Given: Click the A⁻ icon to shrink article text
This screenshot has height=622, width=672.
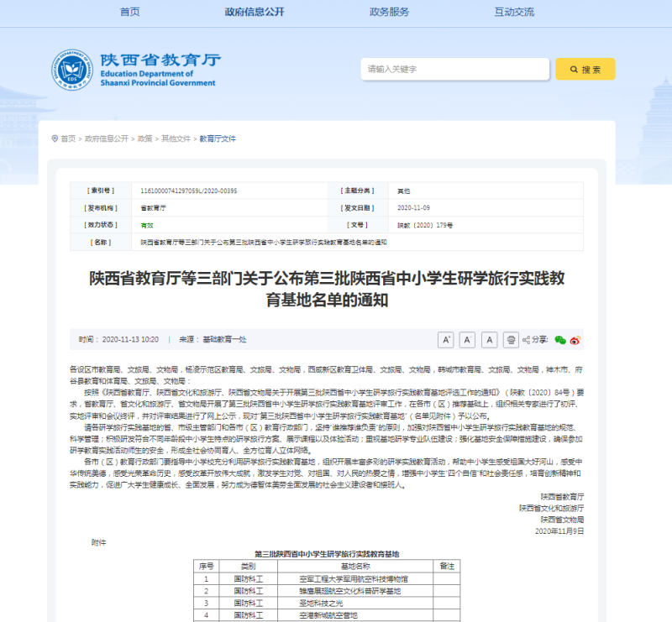Looking at the screenshot, I should [x=467, y=339].
